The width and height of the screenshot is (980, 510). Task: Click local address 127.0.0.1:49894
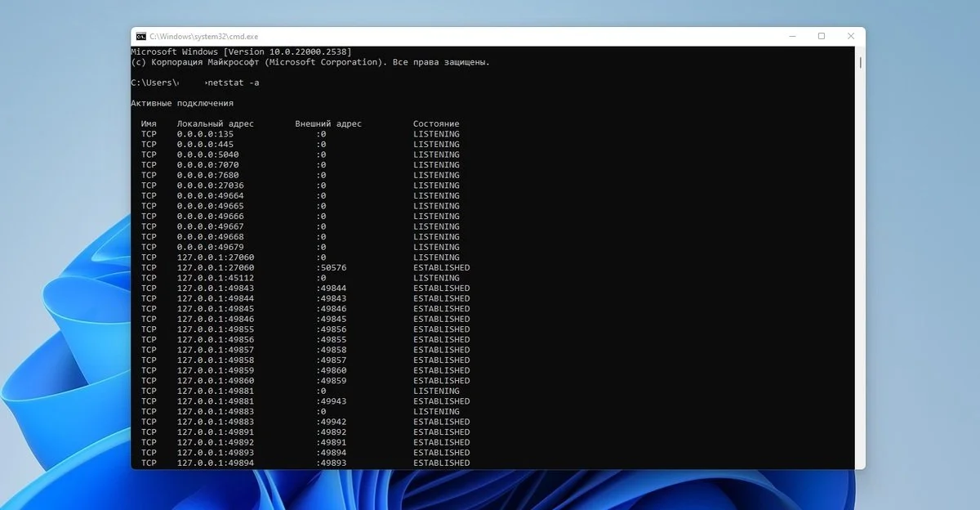[x=216, y=463]
